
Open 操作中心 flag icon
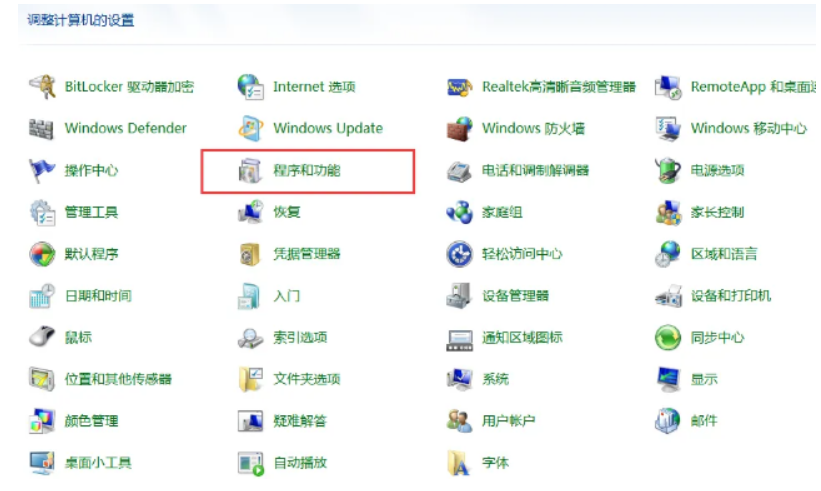tap(42, 170)
